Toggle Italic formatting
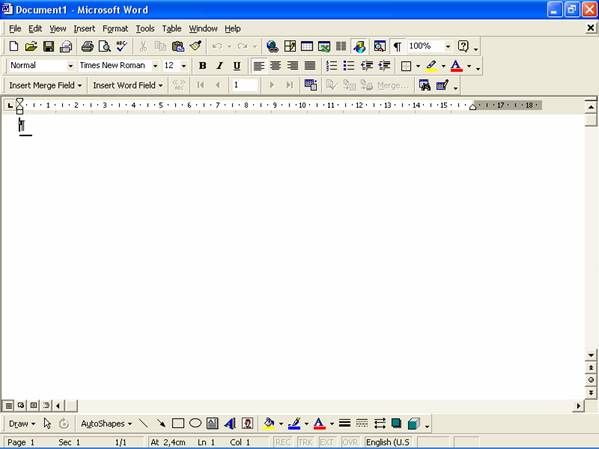The height and width of the screenshot is (449, 599). 220,66
